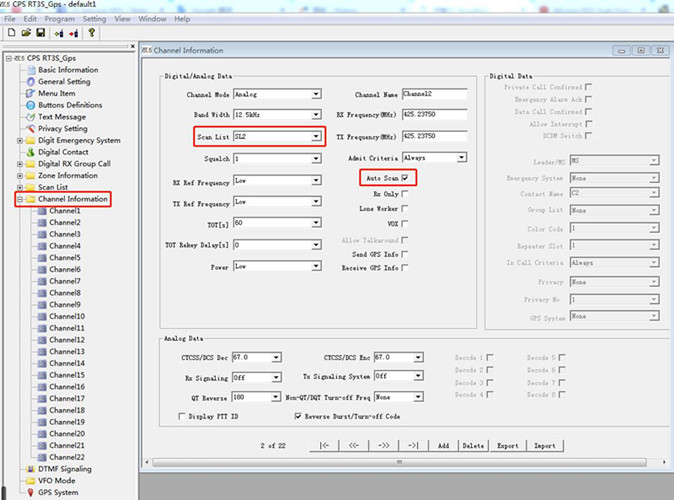Toggle Reverse Burst/Turn-off Code checkbox

pyautogui.click(x=296, y=416)
